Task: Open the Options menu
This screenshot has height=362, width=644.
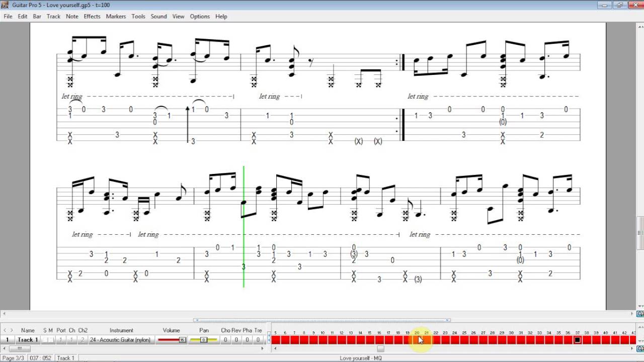Action: coord(200,16)
